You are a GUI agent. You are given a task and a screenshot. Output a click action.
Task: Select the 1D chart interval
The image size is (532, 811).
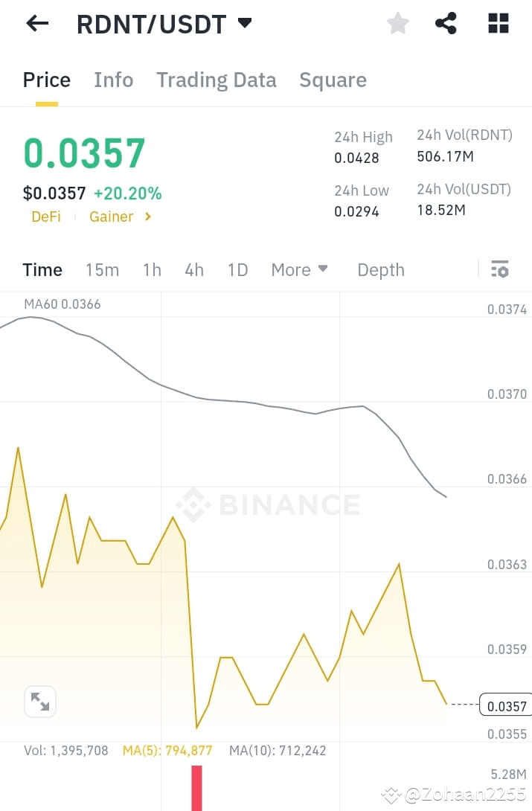pos(237,269)
